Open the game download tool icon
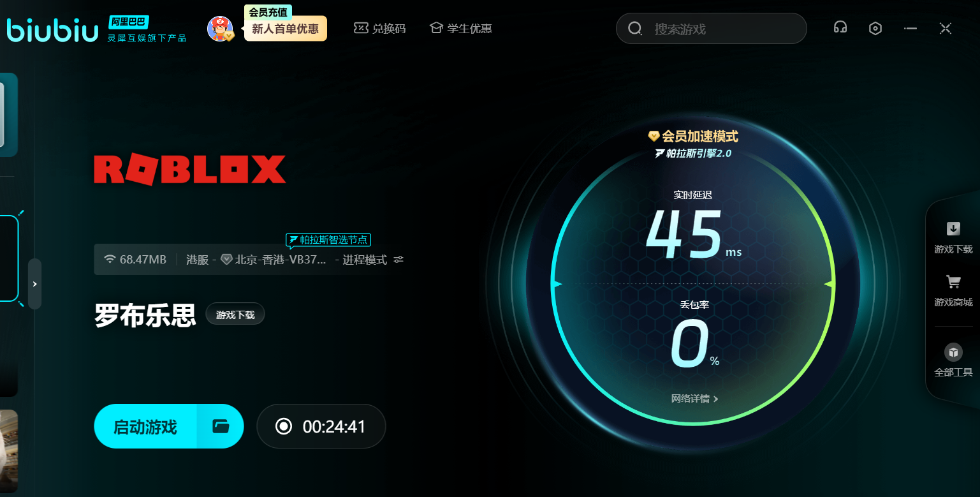 (953, 237)
